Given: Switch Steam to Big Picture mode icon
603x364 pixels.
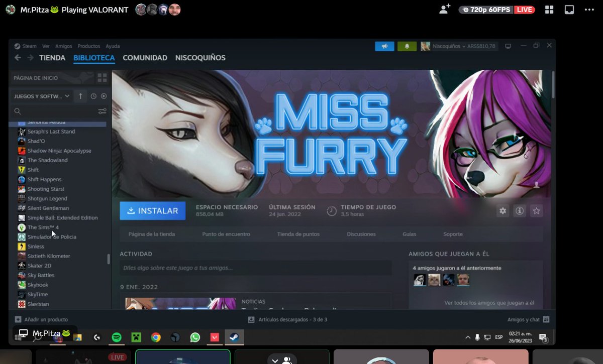Looking at the screenshot, I should coord(508,46).
